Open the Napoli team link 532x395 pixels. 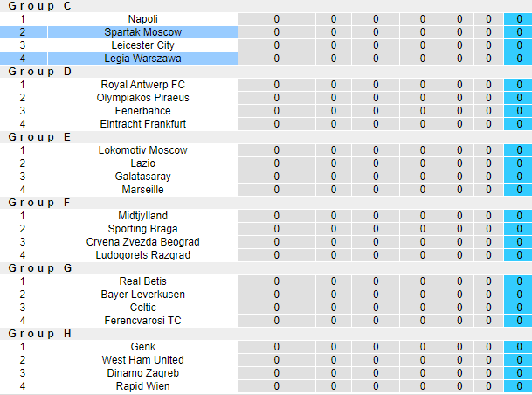click(x=143, y=19)
